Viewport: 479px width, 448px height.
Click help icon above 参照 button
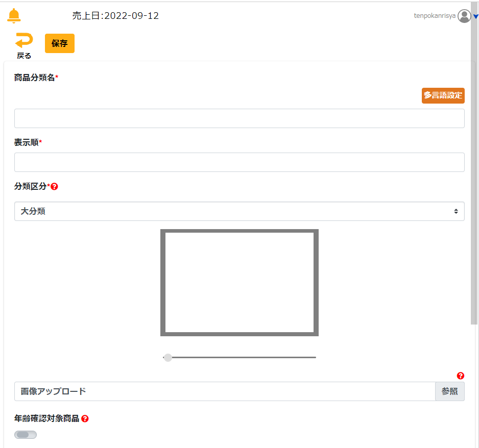click(x=460, y=376)
